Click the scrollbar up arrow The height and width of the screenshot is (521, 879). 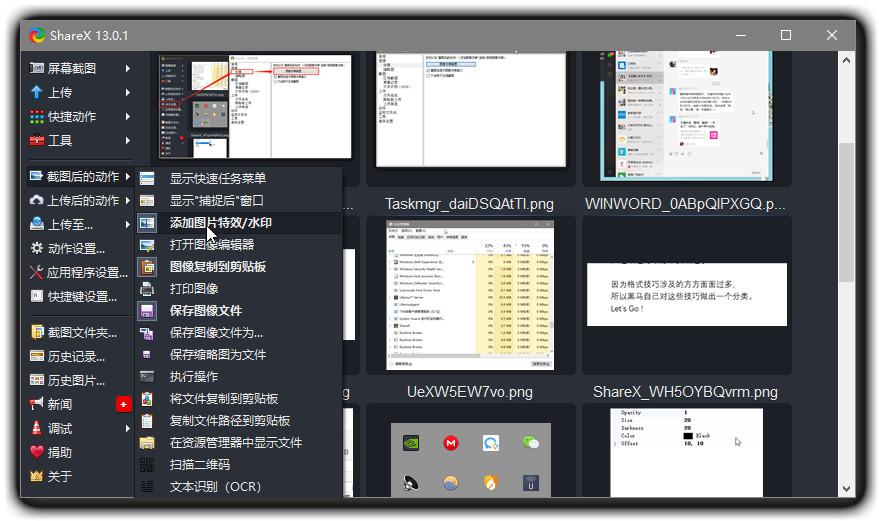(x=846, y=60)
